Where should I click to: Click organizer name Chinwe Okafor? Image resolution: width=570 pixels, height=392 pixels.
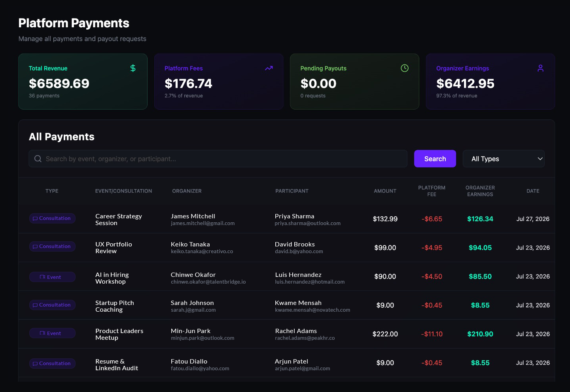tap(193, 275)
